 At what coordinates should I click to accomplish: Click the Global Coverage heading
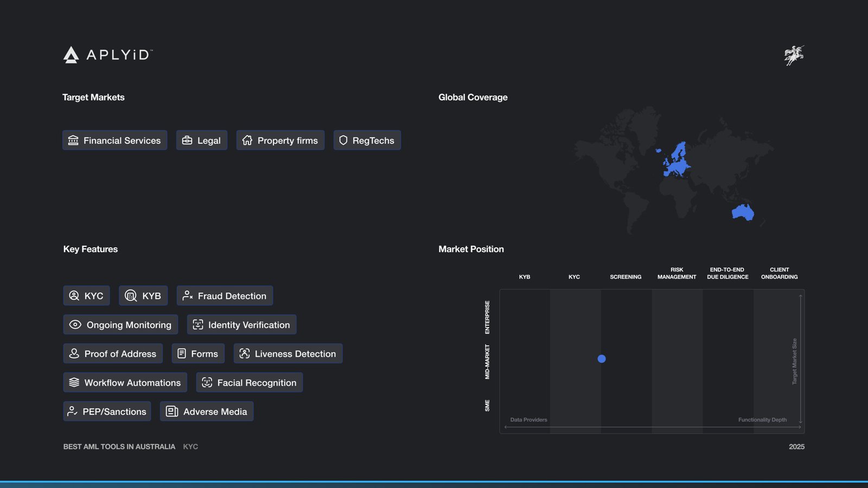coord(473,97)
